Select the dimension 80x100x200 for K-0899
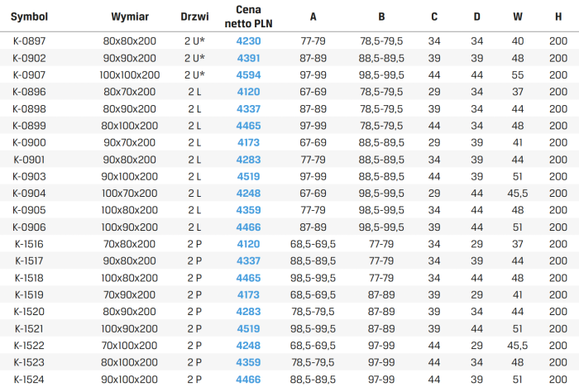Viewport: 579px width, 392px height. click(130, 126)
